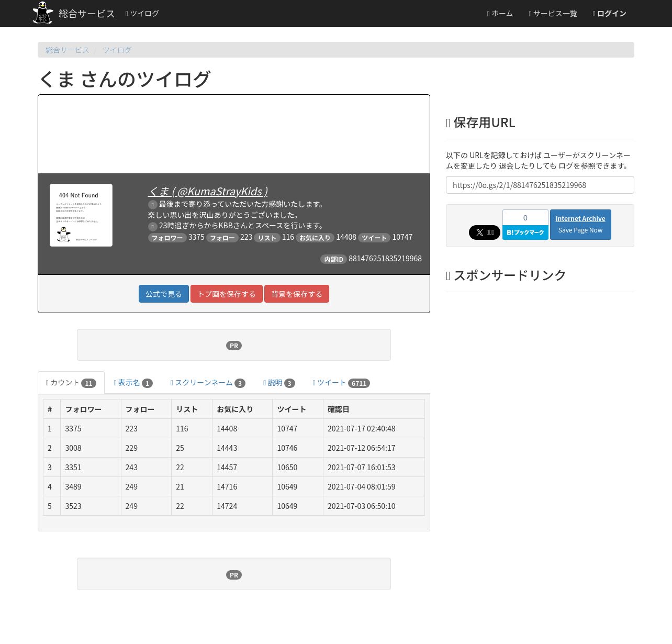Click the penguin logo in the navbar
Viewport: 672px width, 644px height.
click(43, 13)
